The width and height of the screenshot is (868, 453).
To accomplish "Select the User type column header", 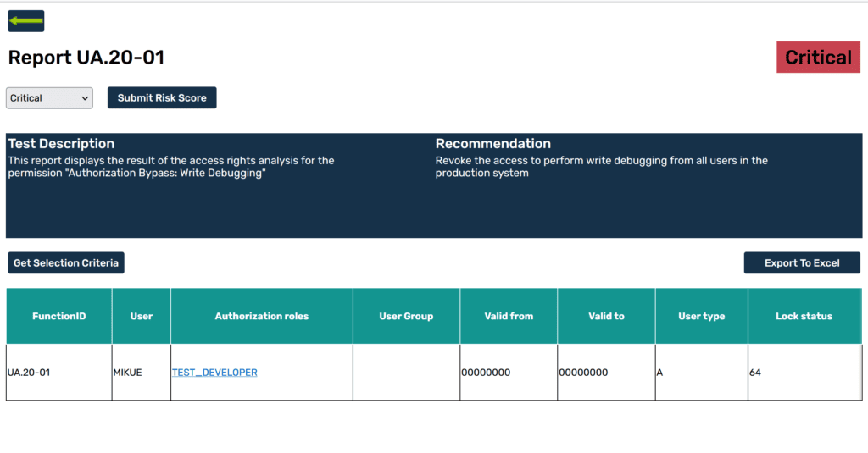I will (x=702, y=316).
